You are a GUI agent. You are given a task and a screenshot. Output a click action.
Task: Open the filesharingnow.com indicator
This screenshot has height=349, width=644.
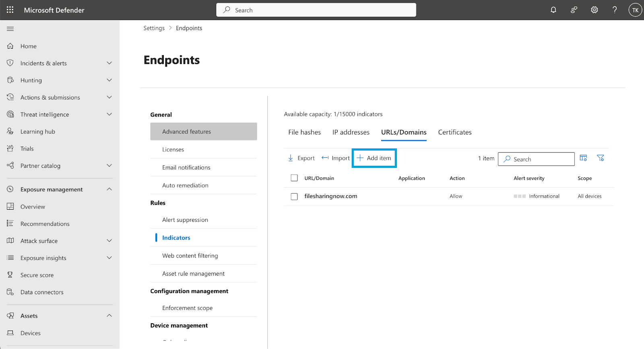coord(331,196)
